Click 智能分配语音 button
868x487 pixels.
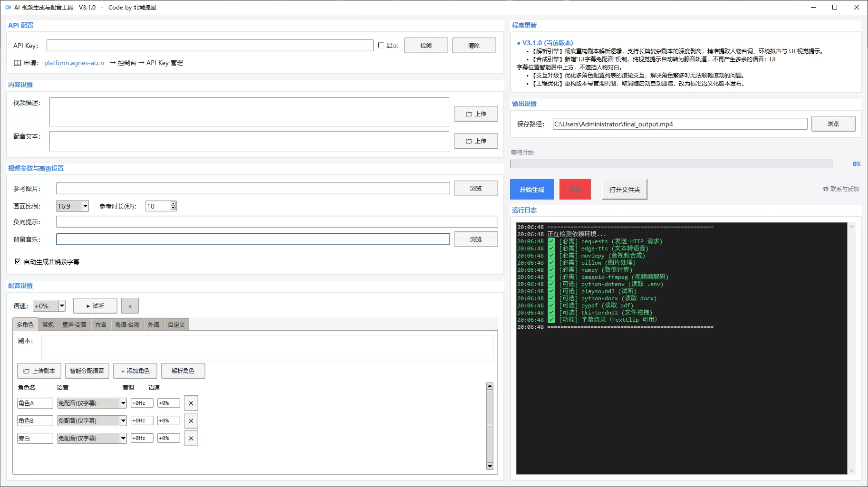click(87, 371)
